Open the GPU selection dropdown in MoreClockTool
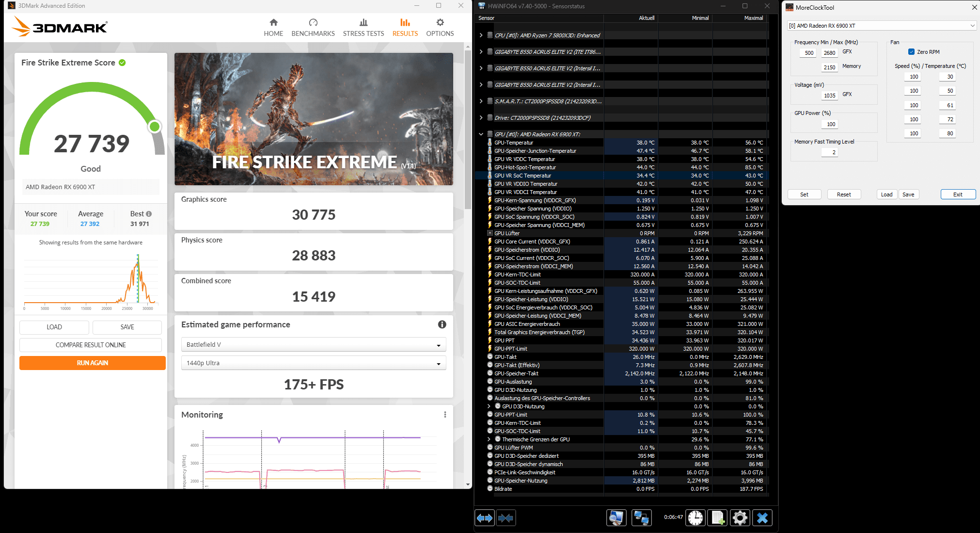This screenshot has height=533, width=980. click(x=882, y=26)
